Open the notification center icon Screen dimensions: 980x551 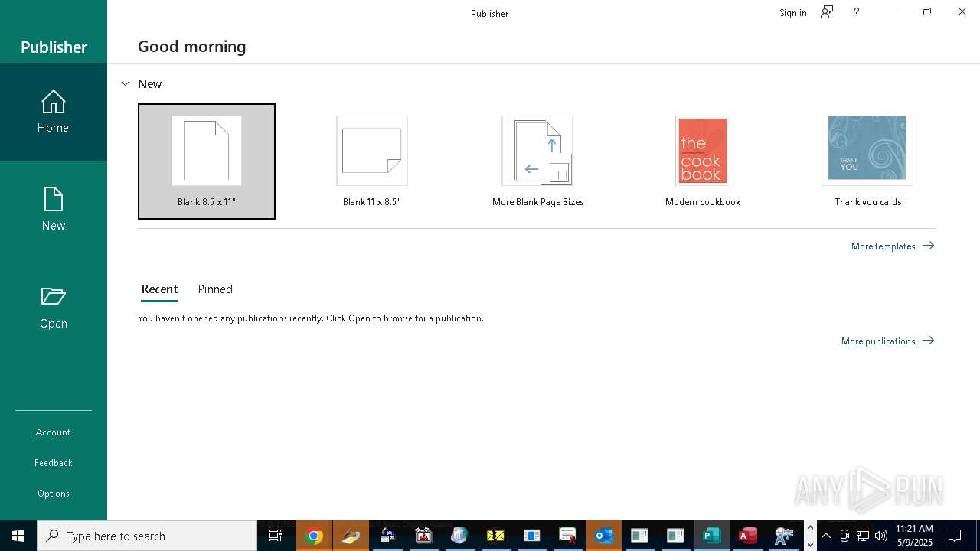[x=955, y=536]
